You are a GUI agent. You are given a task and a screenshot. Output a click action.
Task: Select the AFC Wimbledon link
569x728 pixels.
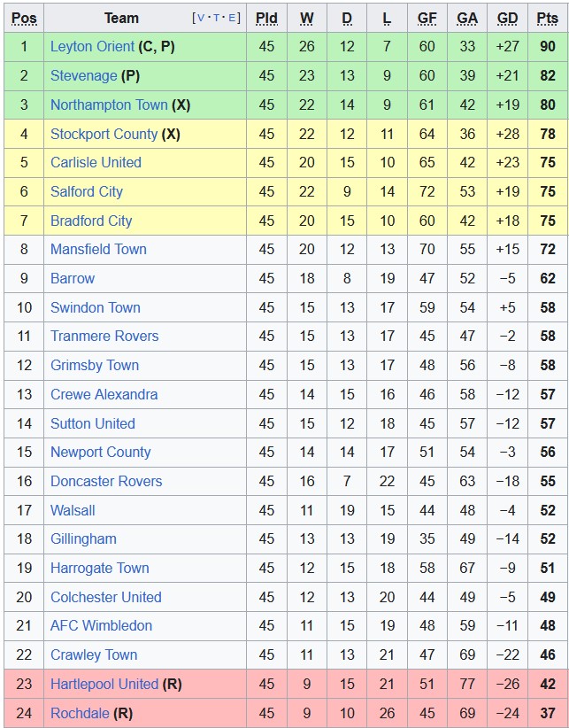coord(101,625)
